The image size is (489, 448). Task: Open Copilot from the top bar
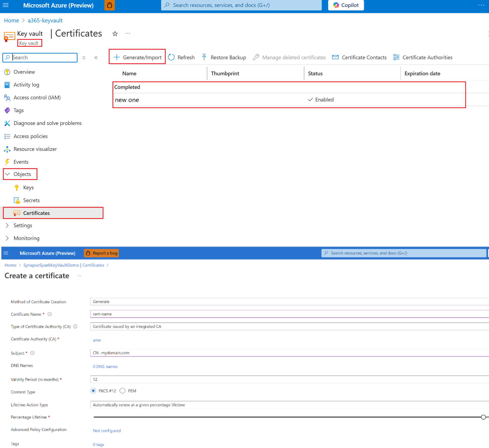coord(346,5)
